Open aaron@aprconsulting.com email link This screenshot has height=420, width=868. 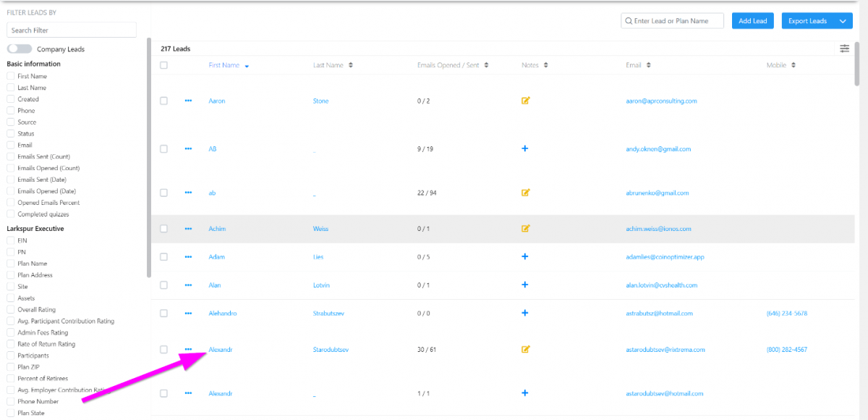[x=661, y=101]
